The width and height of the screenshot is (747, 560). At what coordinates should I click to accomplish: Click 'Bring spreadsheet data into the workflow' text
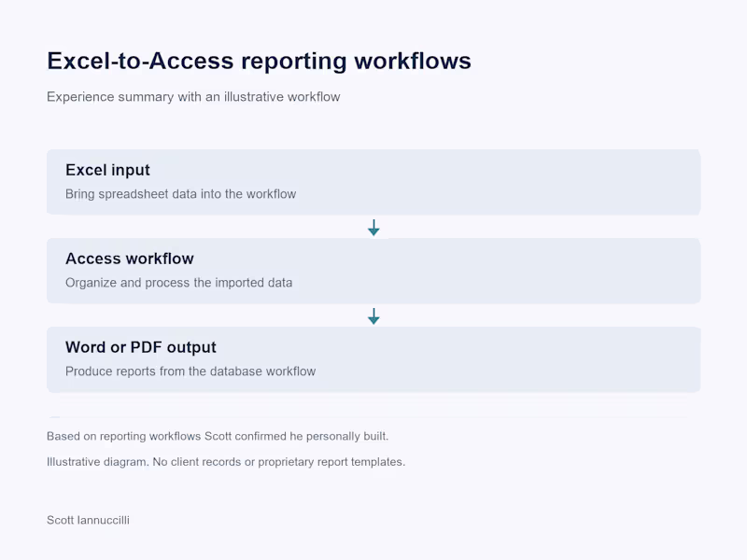click(x=180, y=194)
